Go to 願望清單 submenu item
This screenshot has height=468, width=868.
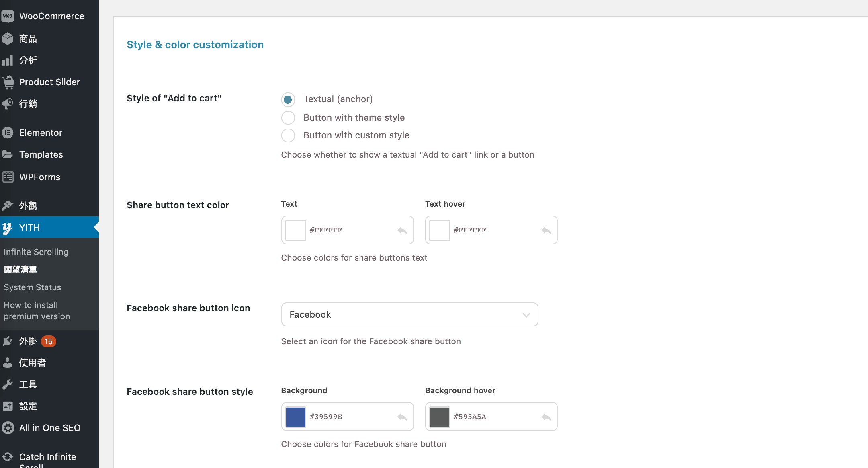click(20, 269)
